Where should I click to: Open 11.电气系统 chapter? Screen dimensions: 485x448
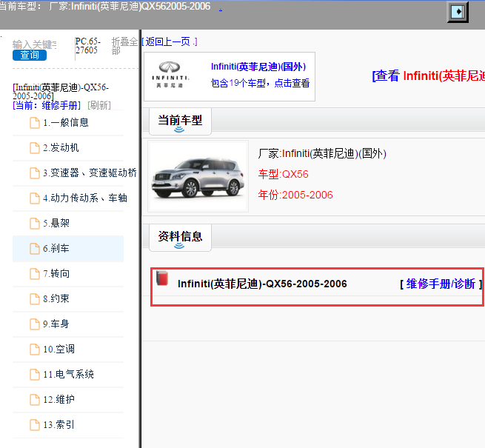pyautogui.click(x=68, y=375)
